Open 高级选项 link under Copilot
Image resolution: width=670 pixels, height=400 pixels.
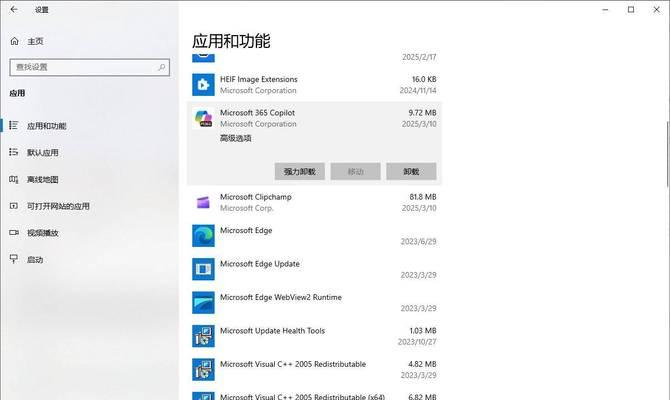235,138
